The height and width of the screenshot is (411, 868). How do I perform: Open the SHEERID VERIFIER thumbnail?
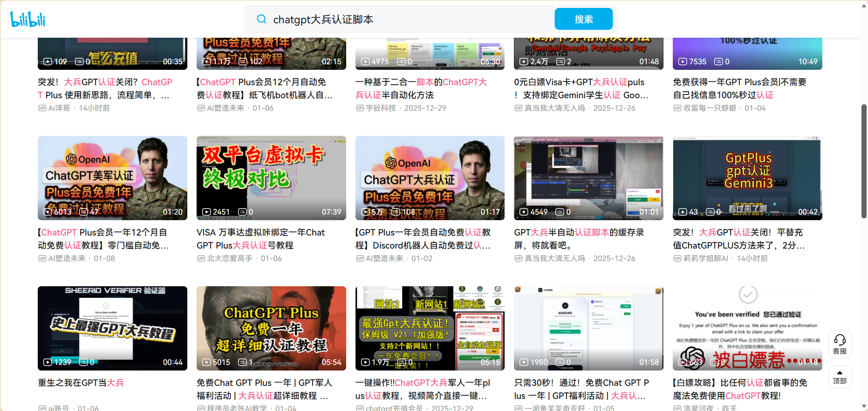(112, 328)
